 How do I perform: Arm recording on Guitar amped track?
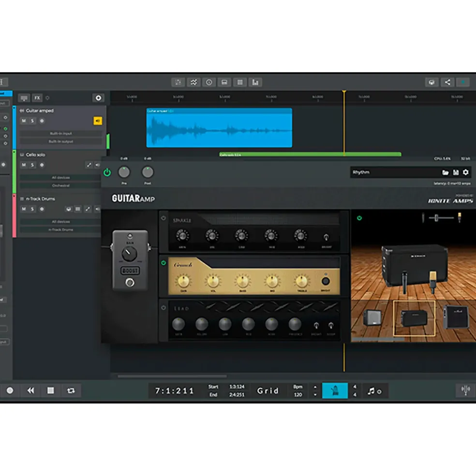click(42, 121)
